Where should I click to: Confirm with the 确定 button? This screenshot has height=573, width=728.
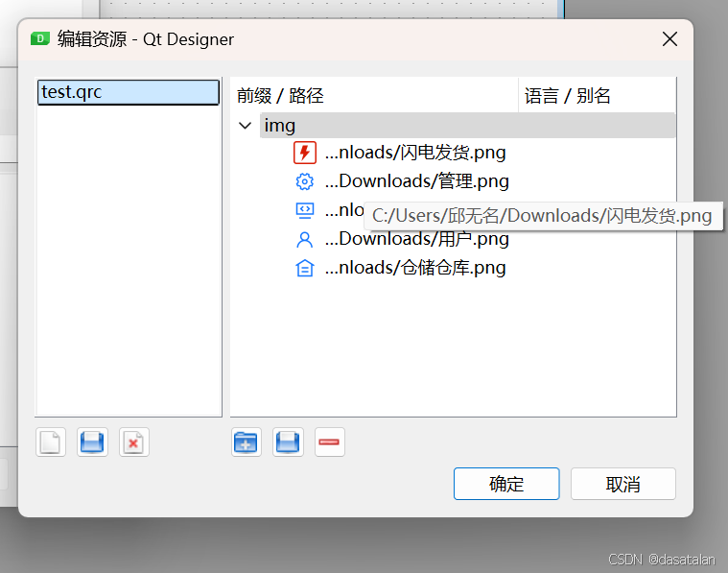point(506,484)
